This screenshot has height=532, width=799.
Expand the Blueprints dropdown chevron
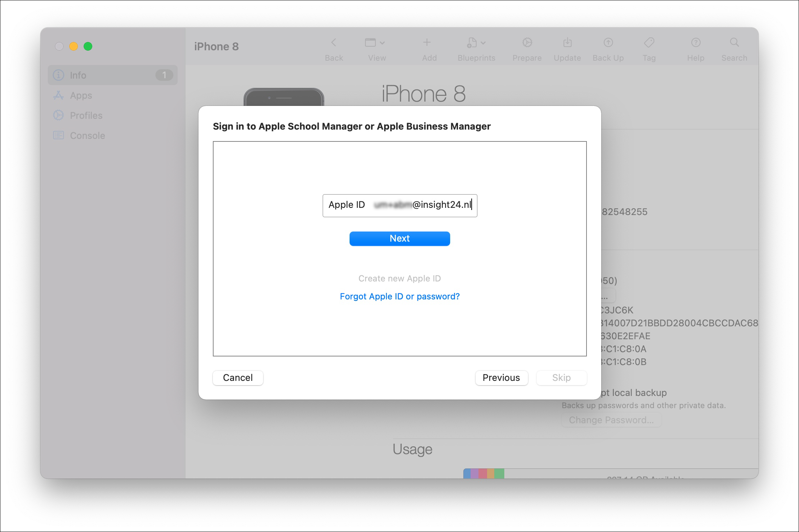point(483,43)
